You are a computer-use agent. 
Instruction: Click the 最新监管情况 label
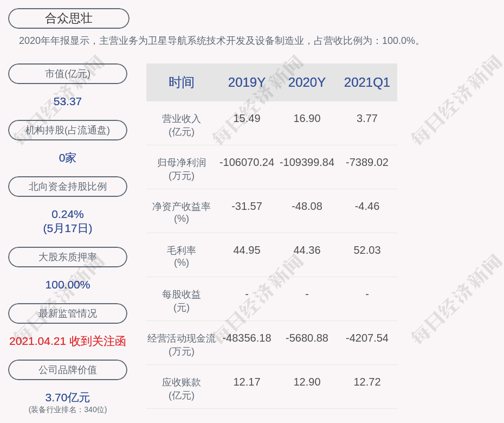click(68, 313)
